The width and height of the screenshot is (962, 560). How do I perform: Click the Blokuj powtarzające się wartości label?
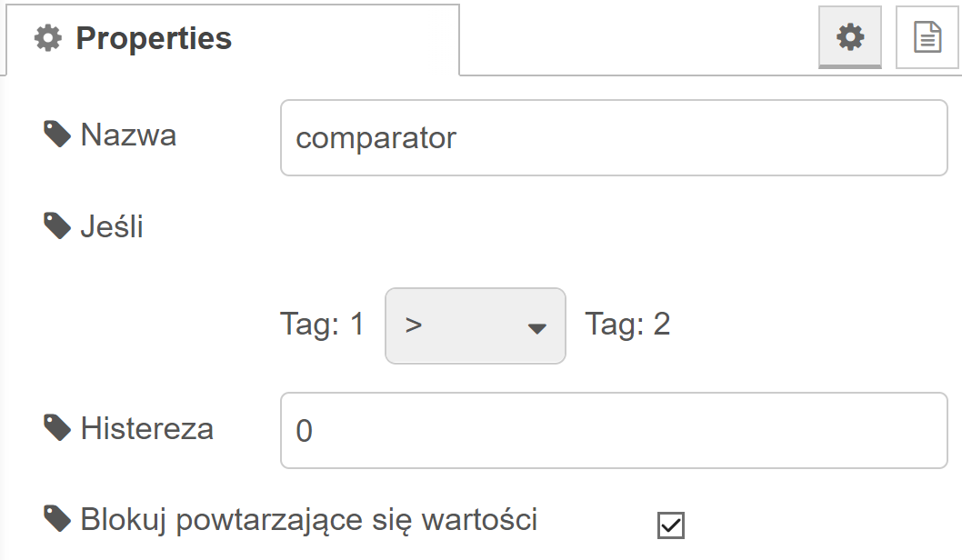click(309, 519)
